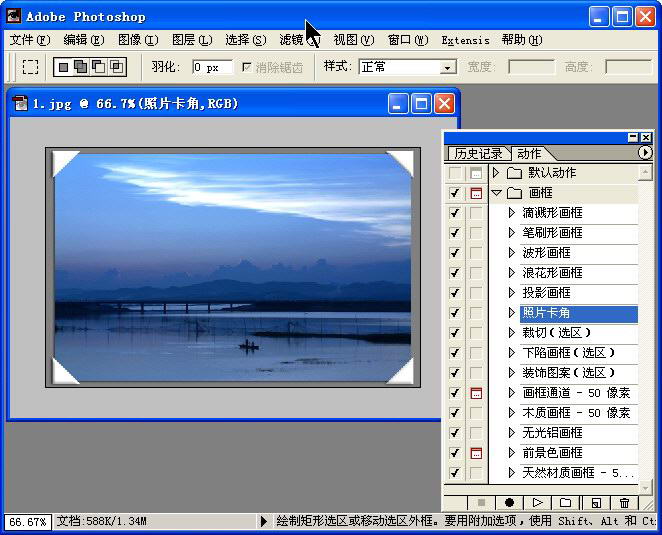This screenshot has width=662, height=535.
Task: Select the Add to selection mode icon
Action: 80,67
